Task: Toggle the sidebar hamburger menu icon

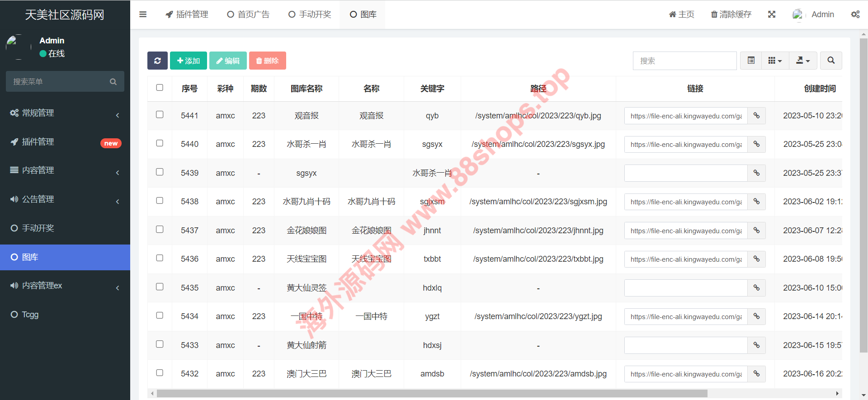Action: point(143,14)
